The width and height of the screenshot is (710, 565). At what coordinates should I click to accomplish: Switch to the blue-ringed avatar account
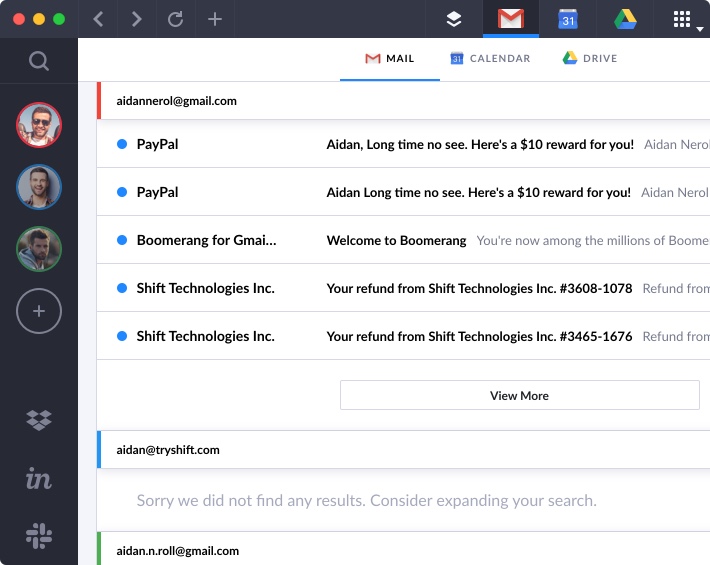(39, 187)
